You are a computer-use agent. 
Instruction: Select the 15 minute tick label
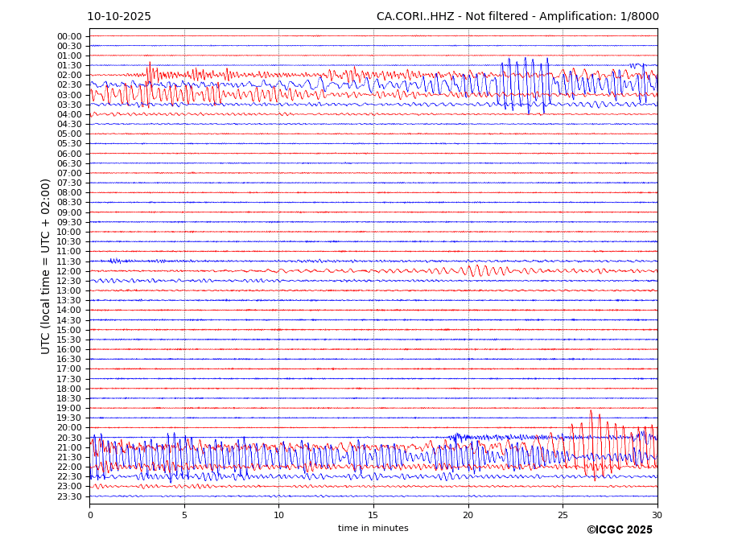[x=373, y=515]
